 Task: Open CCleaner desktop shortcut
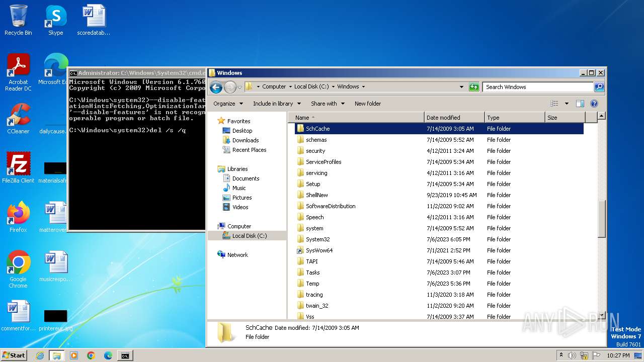(x=18, y=119)
